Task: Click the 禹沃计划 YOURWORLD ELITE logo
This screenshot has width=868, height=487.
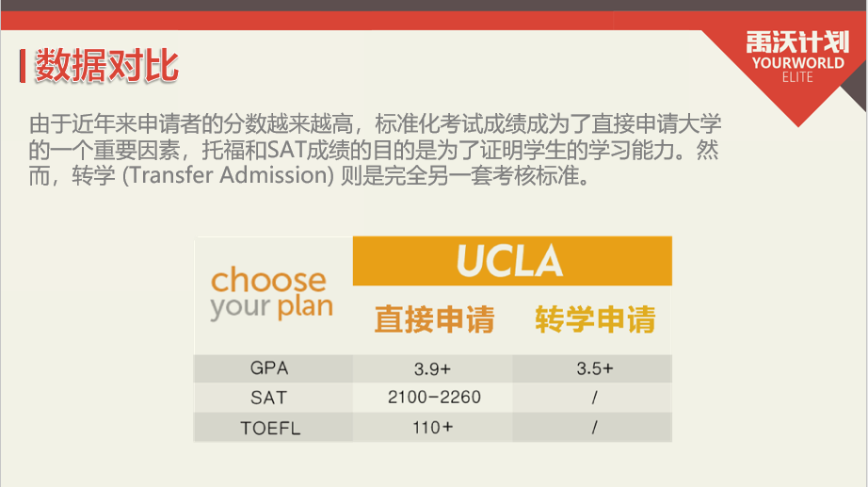Action: tap(796, 55)
